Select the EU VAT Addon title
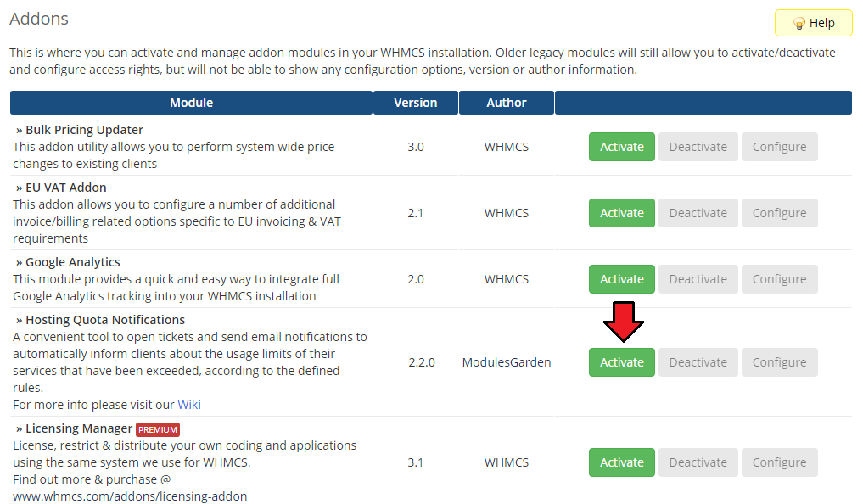Viewport: 863px width, 504px height. [66, 188]
